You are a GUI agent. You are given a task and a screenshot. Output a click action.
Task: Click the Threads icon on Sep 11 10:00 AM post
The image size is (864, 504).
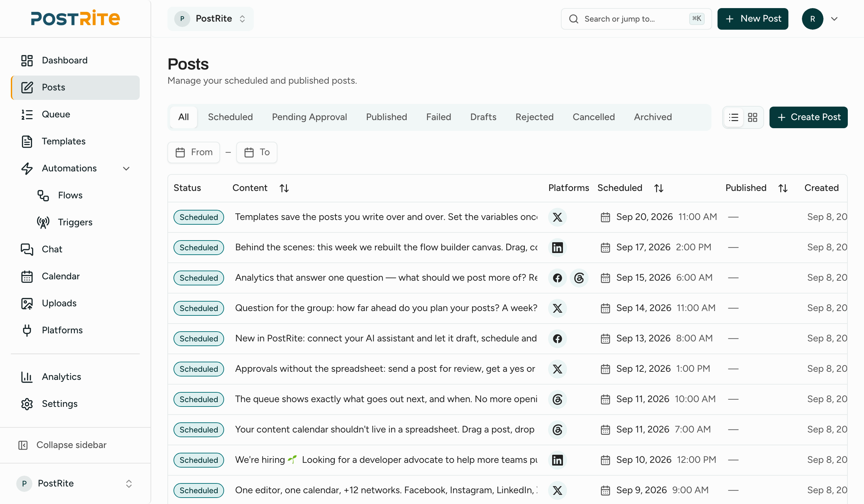tap(558, 399)
